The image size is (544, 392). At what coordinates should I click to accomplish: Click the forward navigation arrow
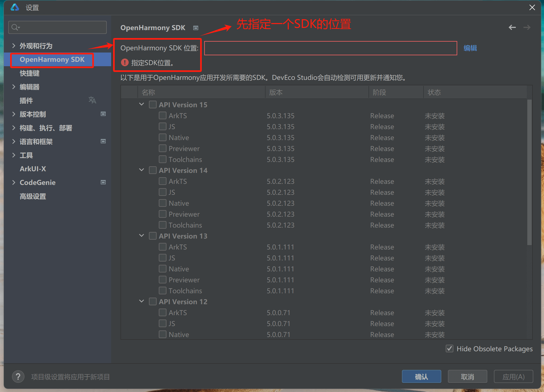pos(527,27)
